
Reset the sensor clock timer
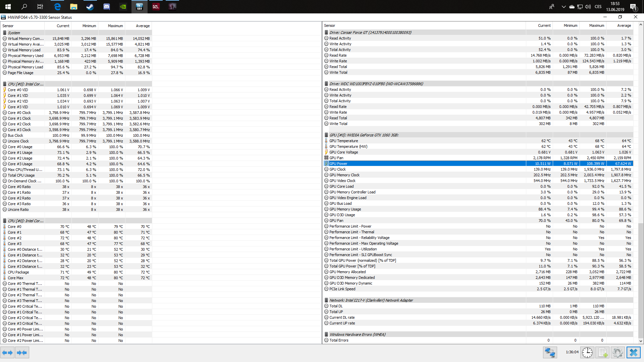pos(587,353)
